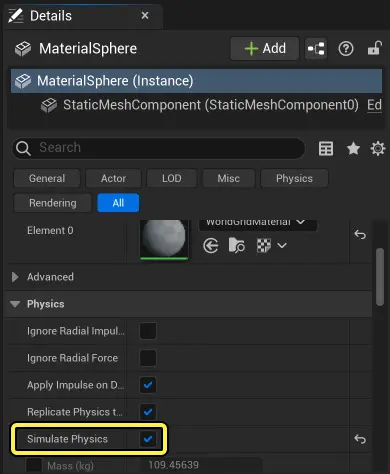
Task: Uncheck the Simulate Physics checkbox
Action: 148,439
